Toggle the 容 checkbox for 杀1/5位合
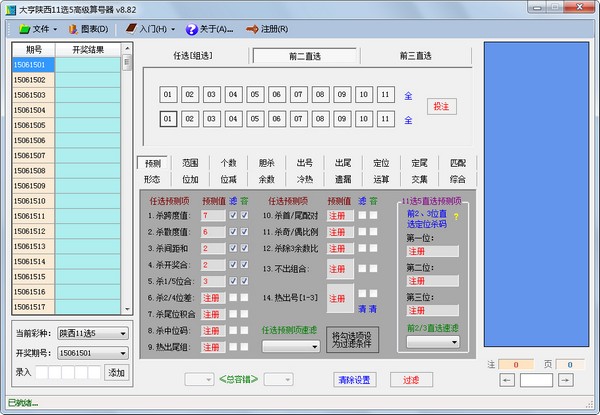 (244, 281)
